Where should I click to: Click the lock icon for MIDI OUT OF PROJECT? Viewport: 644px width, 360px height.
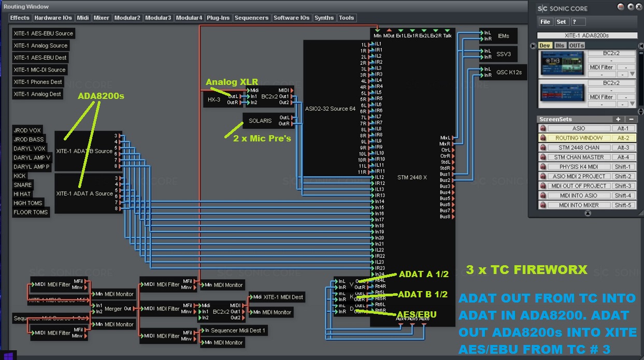[543, 186]
